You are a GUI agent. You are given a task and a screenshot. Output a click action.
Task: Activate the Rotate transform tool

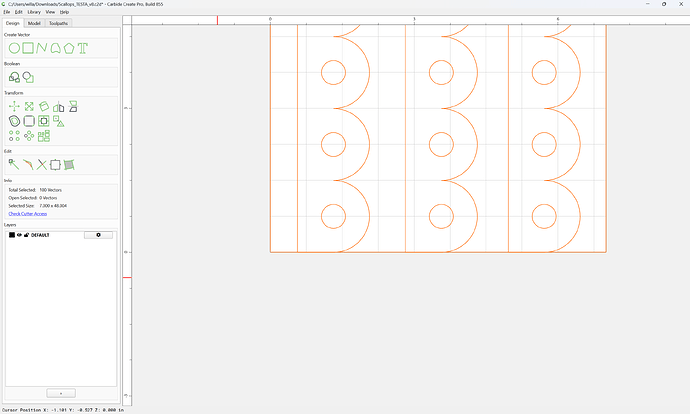44,106
